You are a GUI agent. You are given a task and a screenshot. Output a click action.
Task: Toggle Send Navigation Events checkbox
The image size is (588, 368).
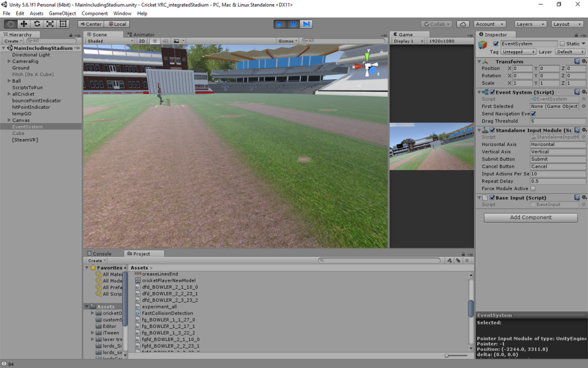pyautogui.click(x=533, y=113)
